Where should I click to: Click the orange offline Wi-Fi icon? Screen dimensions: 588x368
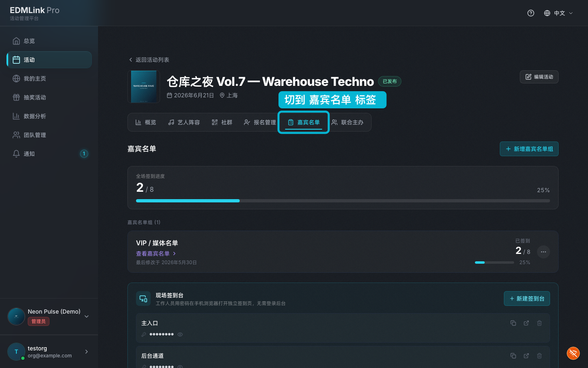click(573, 353)
